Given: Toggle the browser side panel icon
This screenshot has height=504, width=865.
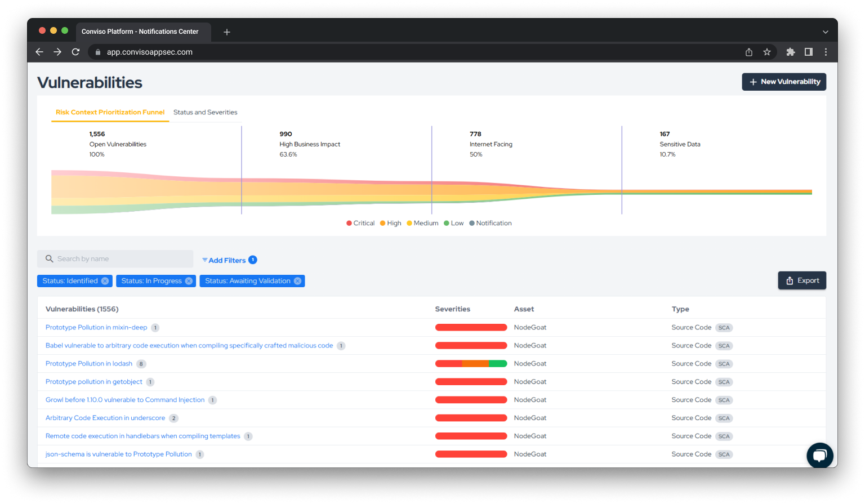Looking at the screenshot, I should pyautogui.click(x=809, y=52).
